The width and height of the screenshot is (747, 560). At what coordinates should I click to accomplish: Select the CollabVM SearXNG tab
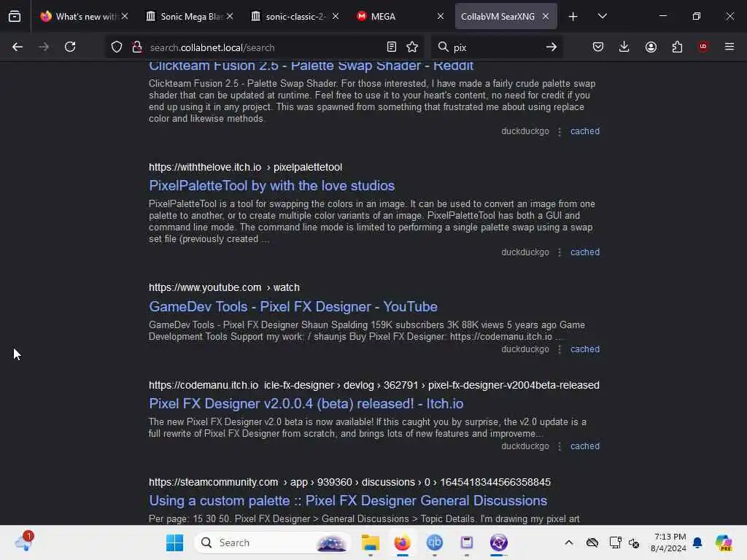click(498, 17)
